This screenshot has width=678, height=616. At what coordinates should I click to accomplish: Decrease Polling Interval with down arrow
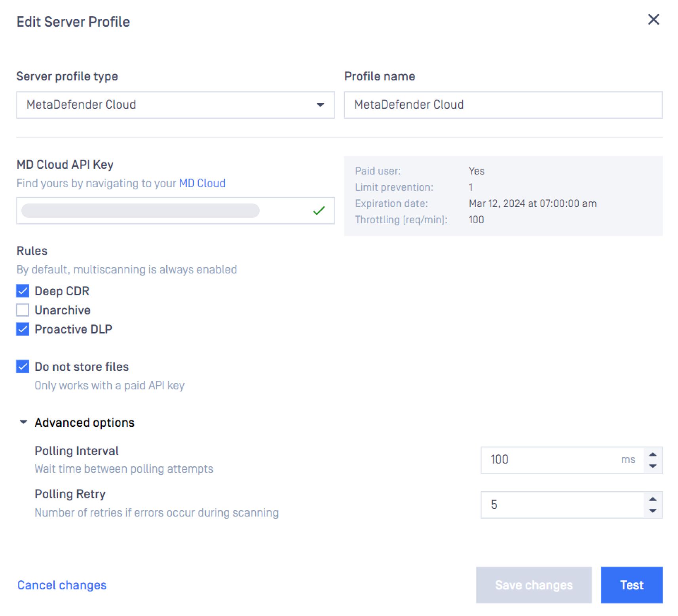[653, 466]
